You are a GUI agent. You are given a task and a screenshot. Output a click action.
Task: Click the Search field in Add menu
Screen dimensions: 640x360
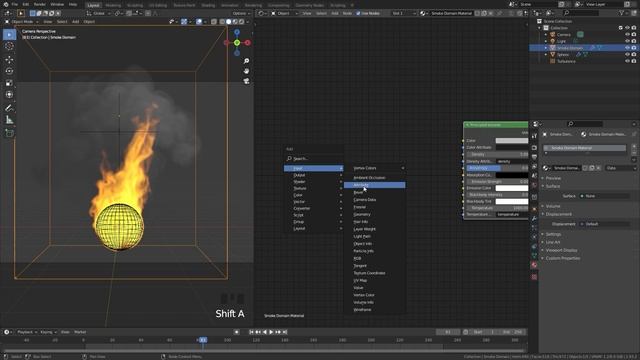[x=313, y=159]
